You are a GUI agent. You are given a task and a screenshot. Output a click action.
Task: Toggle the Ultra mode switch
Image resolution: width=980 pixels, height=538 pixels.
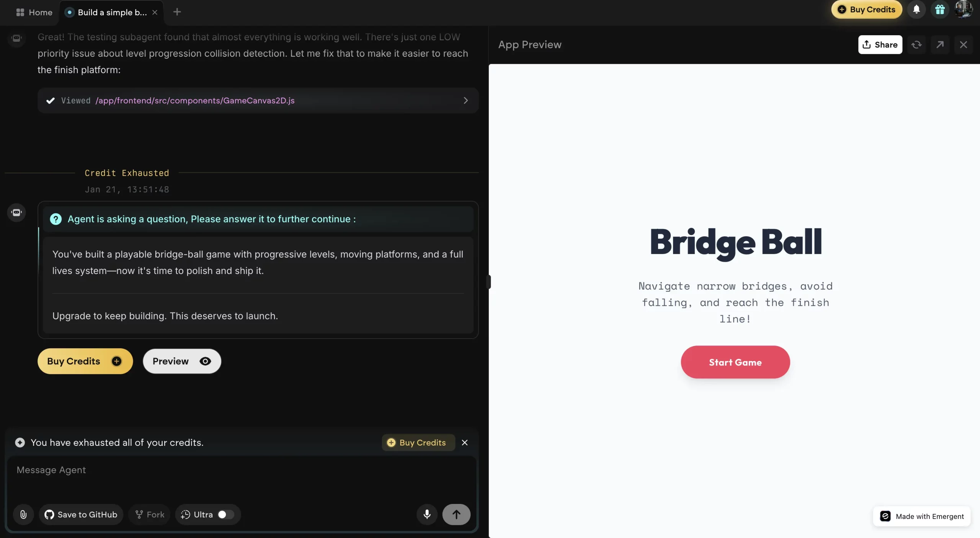coord(225,514)
